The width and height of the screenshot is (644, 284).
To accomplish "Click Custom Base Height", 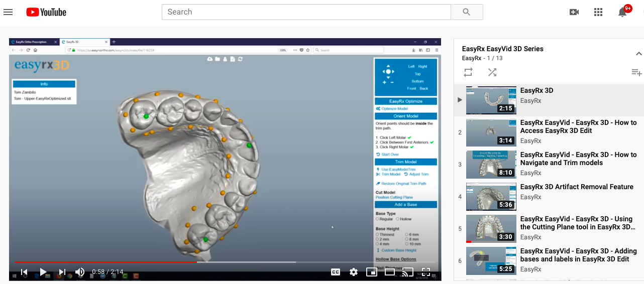I will coord(396,250).
